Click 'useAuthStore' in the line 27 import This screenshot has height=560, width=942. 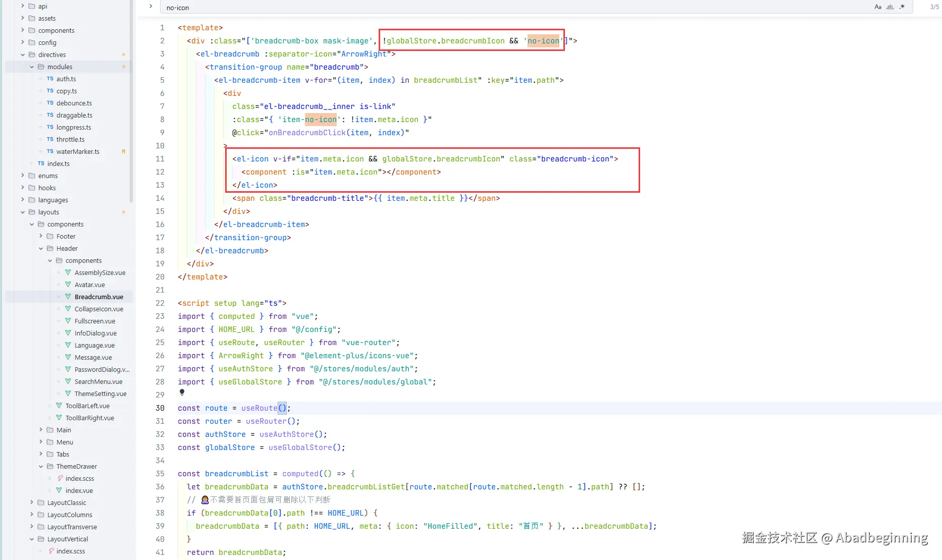pyautogui.click(x=246, y=369)
